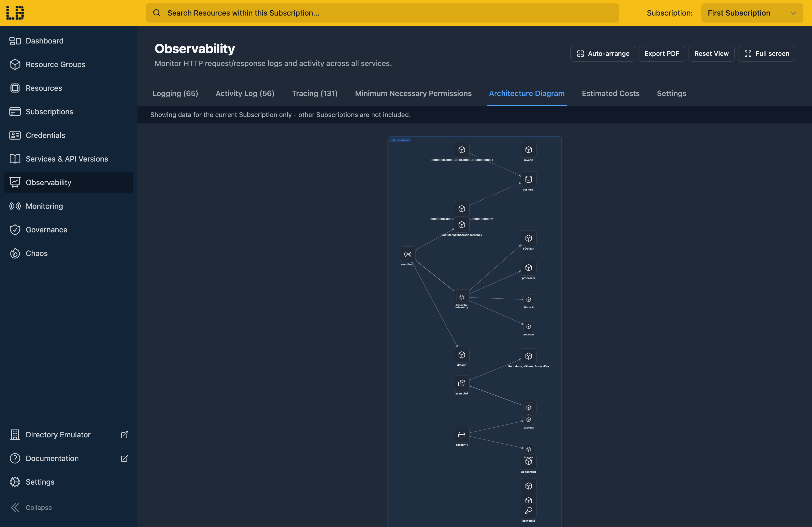Open Directory Emulator link

pos(68,435)
